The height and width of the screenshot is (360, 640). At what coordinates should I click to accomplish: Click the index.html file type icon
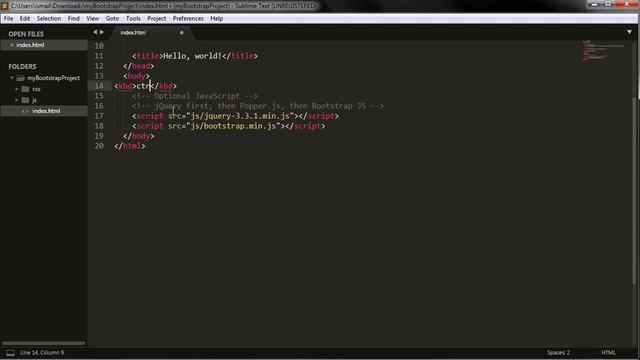25,111
